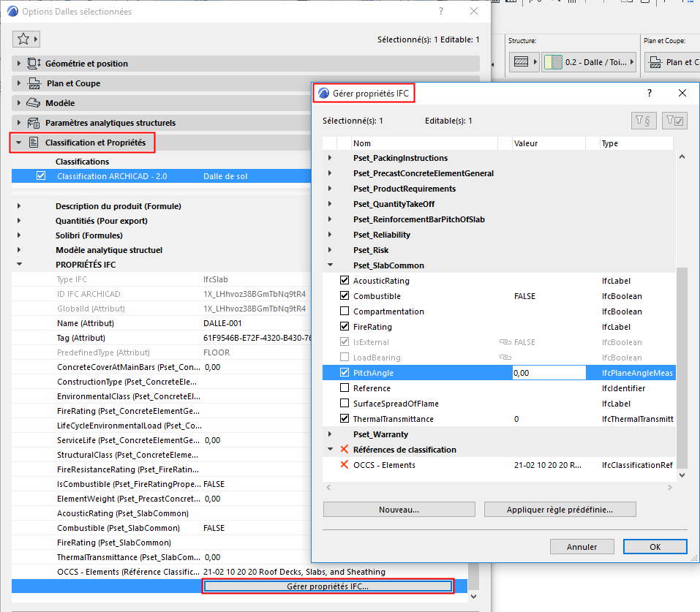Expand Solibri (Formules) section

point(19,235)
